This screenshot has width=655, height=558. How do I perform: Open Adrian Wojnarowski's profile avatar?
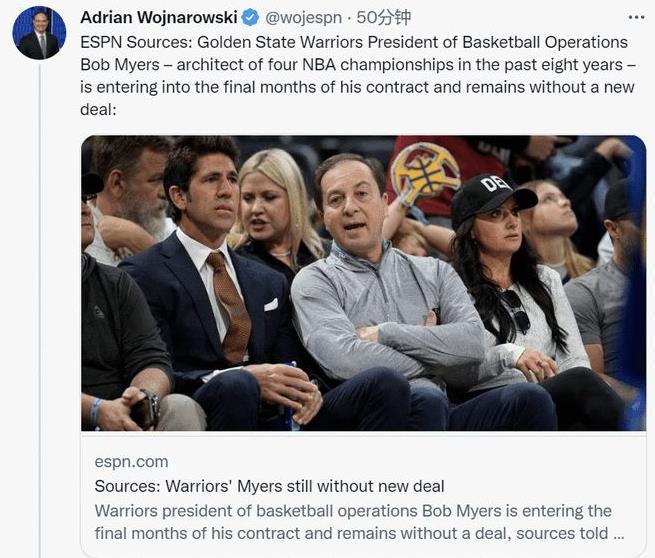coord(39,33)
